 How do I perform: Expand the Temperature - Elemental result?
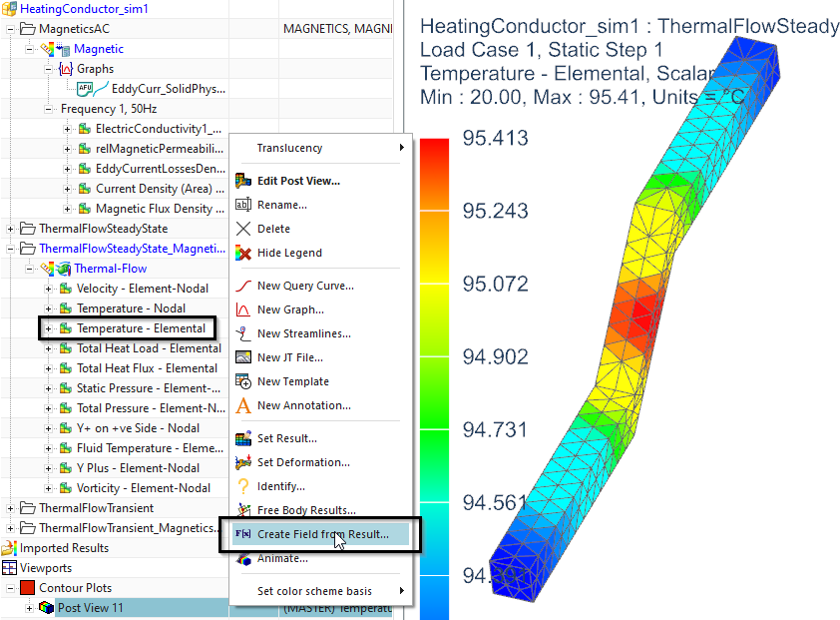click(48, 328)
